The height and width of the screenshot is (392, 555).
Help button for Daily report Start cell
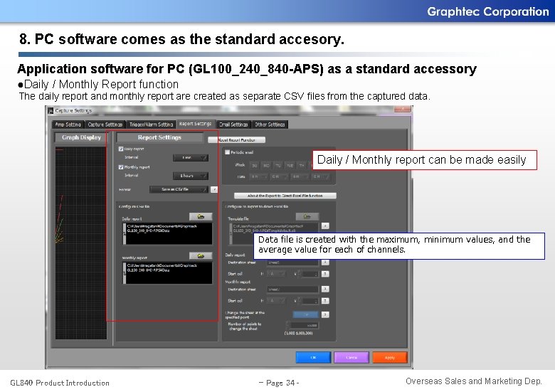click(325, 274)
